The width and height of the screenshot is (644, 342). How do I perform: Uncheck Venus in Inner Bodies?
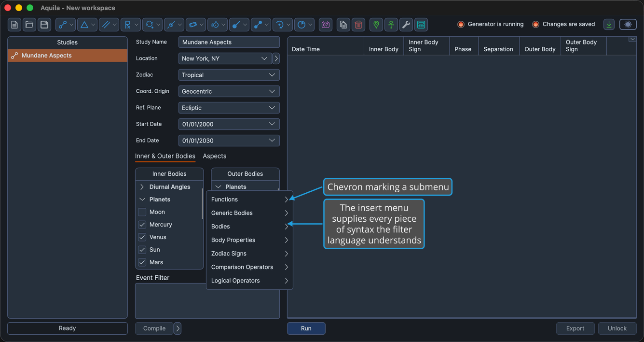[142, 237]
